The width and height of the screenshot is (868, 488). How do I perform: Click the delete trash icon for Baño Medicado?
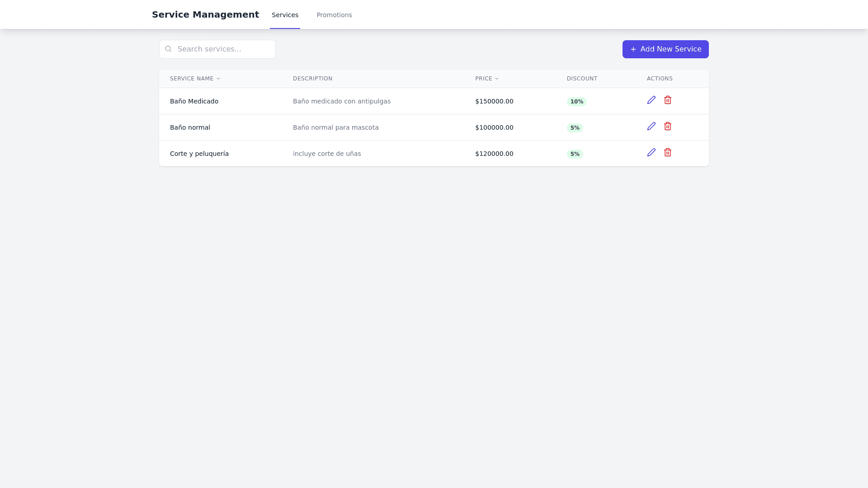tap(668, 100)
